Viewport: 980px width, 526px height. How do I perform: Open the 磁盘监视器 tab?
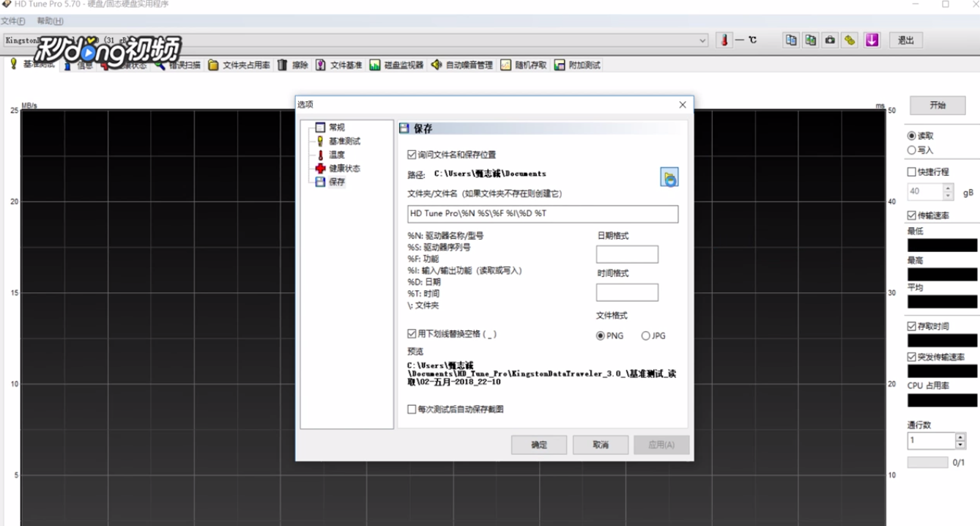[x=396, y=65]
